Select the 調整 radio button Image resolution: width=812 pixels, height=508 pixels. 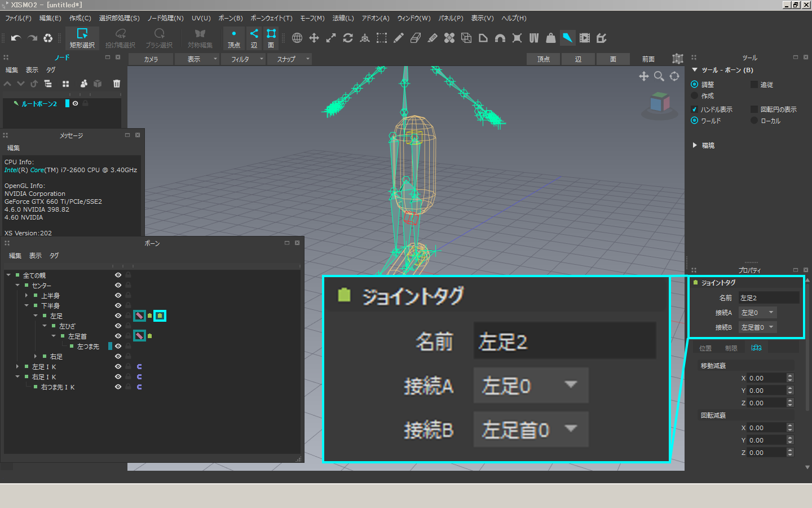click(695, 84)
